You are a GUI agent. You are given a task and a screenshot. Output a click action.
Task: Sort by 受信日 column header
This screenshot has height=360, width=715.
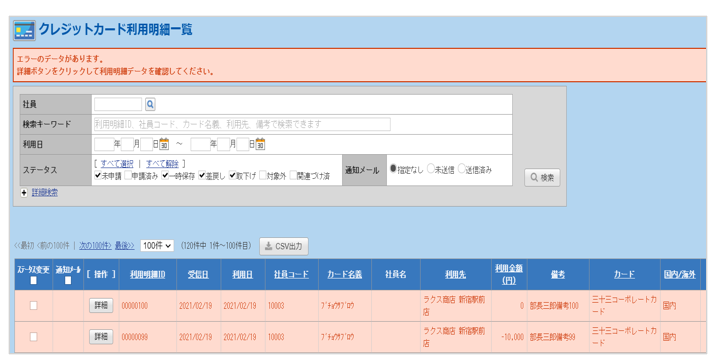(198, 275)
